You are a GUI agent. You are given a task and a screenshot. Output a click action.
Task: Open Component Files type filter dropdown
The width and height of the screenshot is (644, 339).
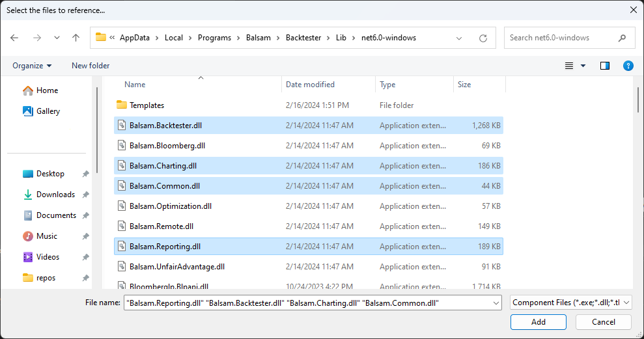point(570,303)
